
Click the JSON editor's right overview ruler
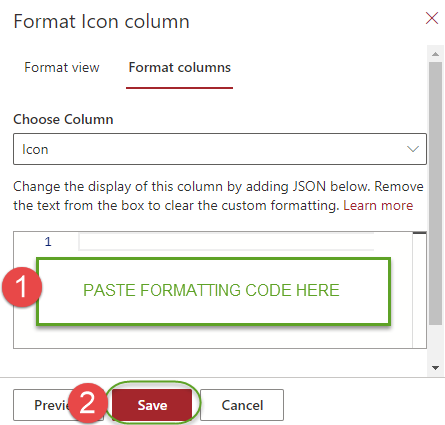point(420,290)
